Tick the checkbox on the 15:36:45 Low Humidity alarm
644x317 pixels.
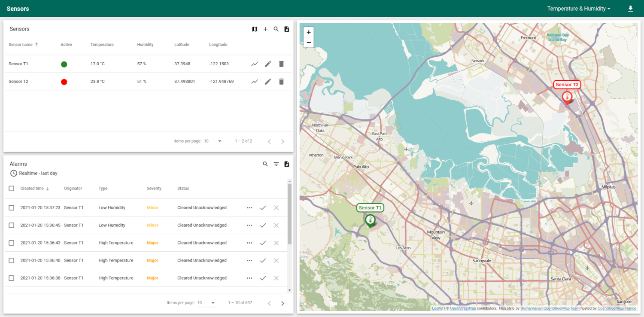(11, 225)
